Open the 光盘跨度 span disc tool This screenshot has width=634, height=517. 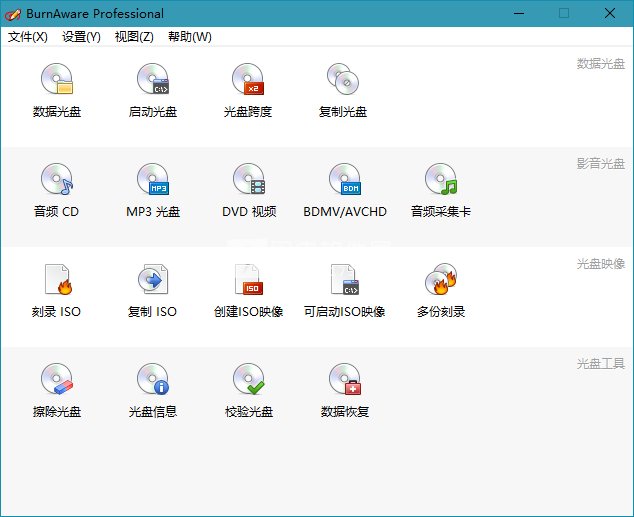click(x=248, y=90)
